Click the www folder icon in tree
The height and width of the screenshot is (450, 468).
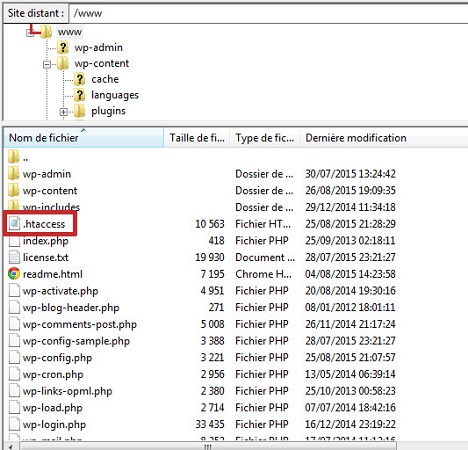pos(46,32)
